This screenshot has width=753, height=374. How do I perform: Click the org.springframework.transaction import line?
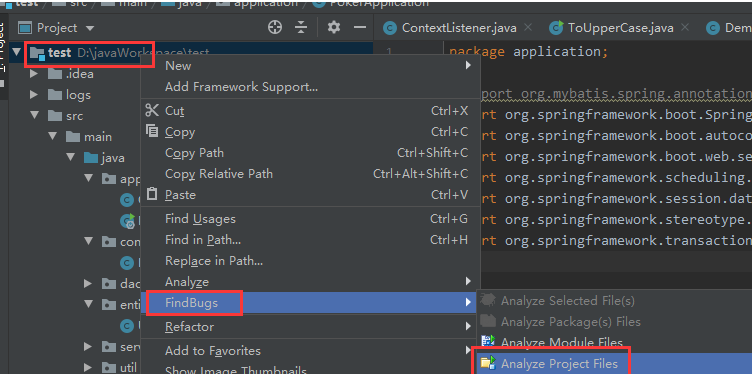pyautogui.click(x=617, y=241)
